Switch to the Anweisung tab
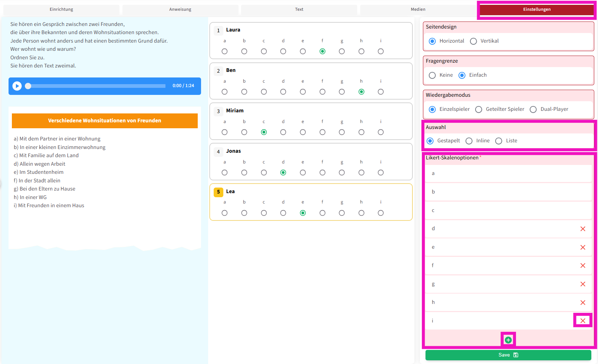This screenshot has width=598, height=364. click(x=180, y=10)
